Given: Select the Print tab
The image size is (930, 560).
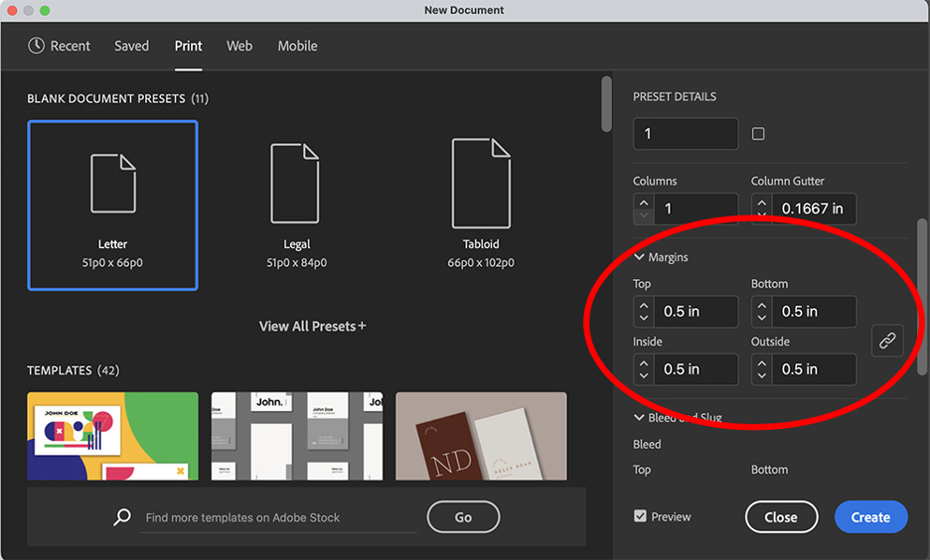Looking at the screenshot, I should point(188,46).
